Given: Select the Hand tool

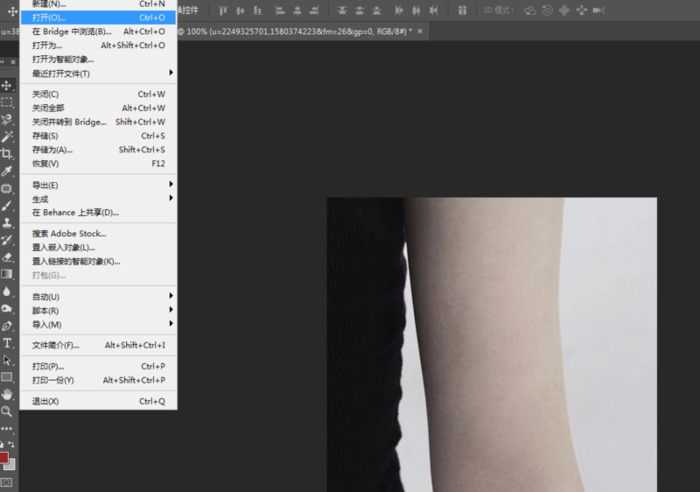Looking at the screenshot, I should click(x=7, y=394).
